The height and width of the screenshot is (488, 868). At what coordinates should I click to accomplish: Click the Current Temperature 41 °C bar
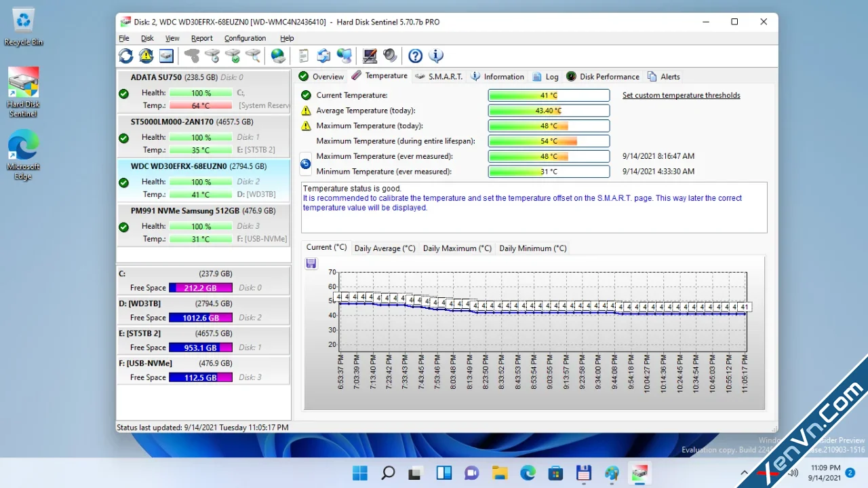pyautogui.click(x=549, y=96)
